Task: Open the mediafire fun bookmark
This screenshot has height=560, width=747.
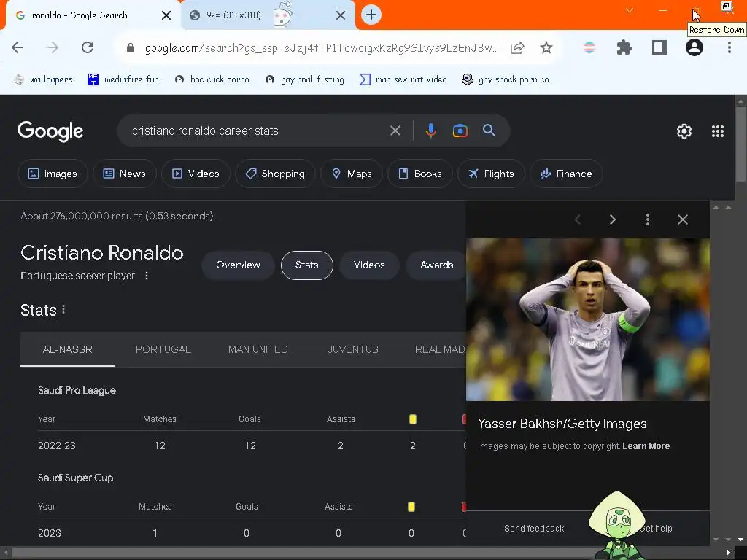Action: pyautogui.click(x=123, y=79)
